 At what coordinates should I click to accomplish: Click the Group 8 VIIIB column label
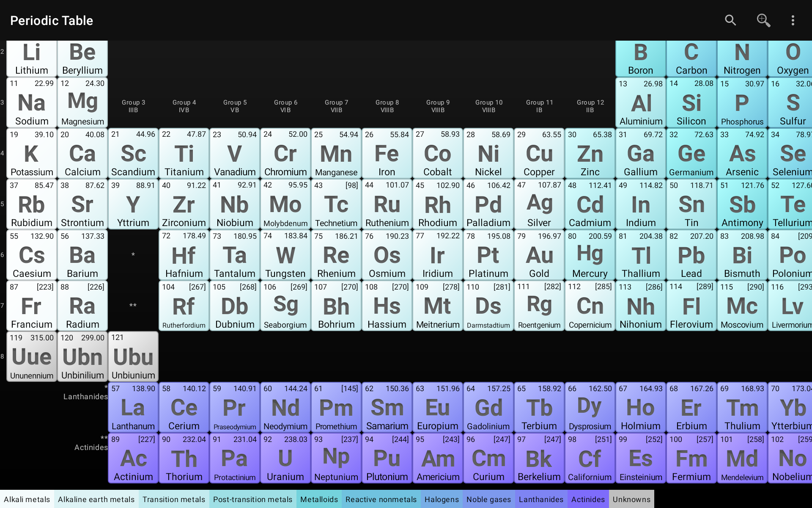387,106
